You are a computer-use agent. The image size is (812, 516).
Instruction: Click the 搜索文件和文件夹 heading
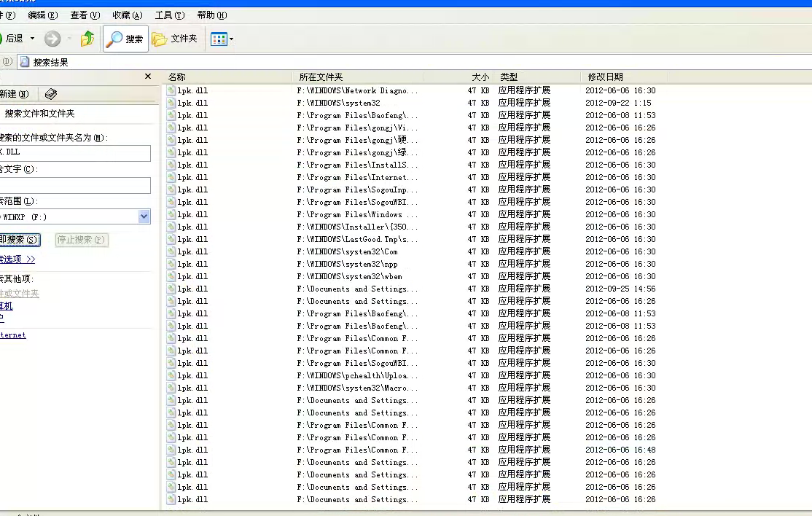click(40, 114)
